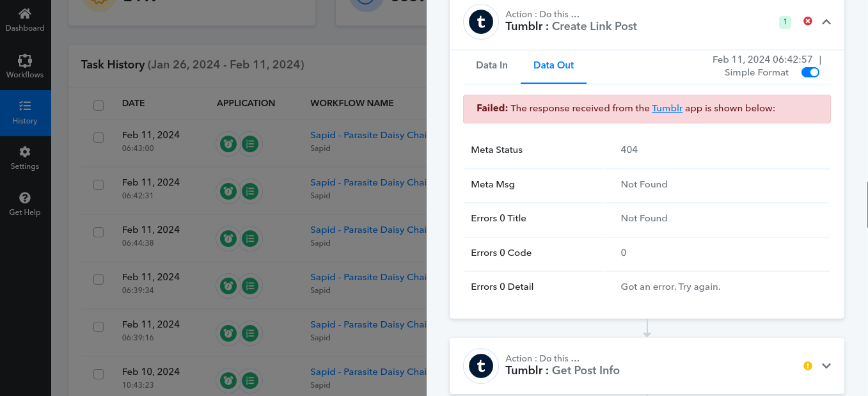The height and width of the screenshot is (396, 868).
Task: Click the green badge showing 1
Action: tap(785, 22)
